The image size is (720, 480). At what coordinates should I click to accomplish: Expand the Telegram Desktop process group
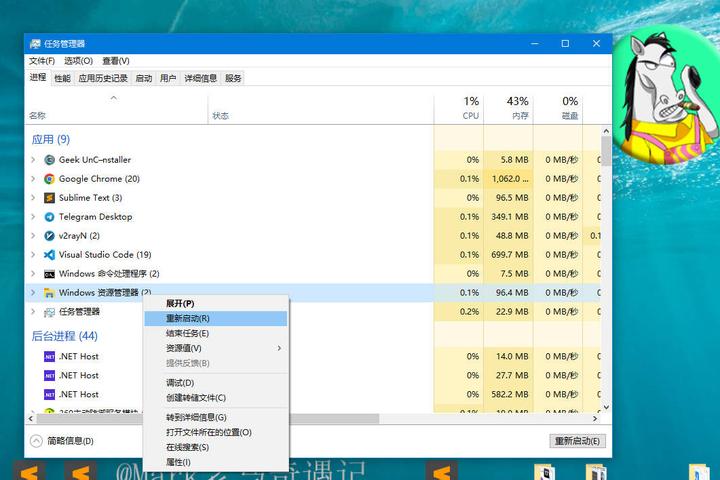click(x=33, y=217)
